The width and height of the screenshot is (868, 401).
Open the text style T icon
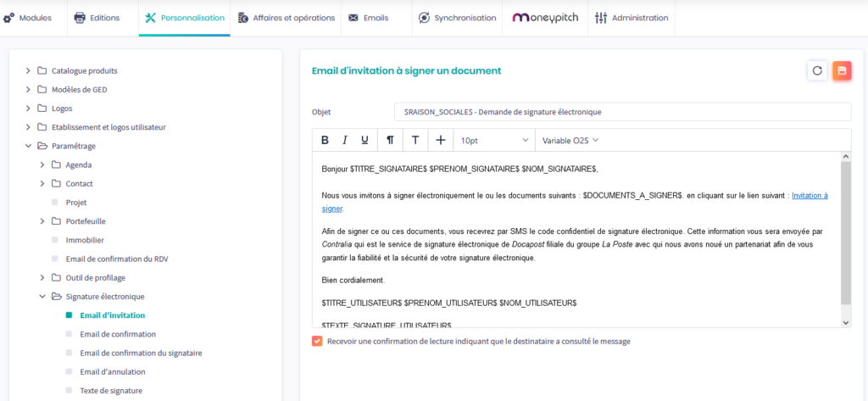[415, 140]
